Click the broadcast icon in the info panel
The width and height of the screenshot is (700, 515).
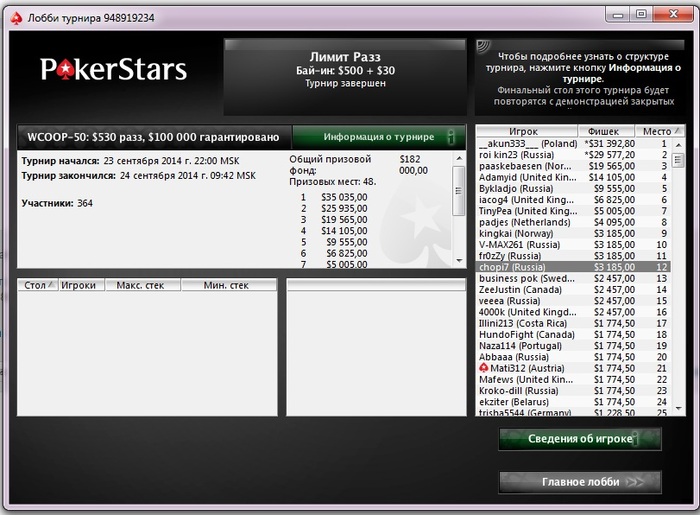coord(483,46)
